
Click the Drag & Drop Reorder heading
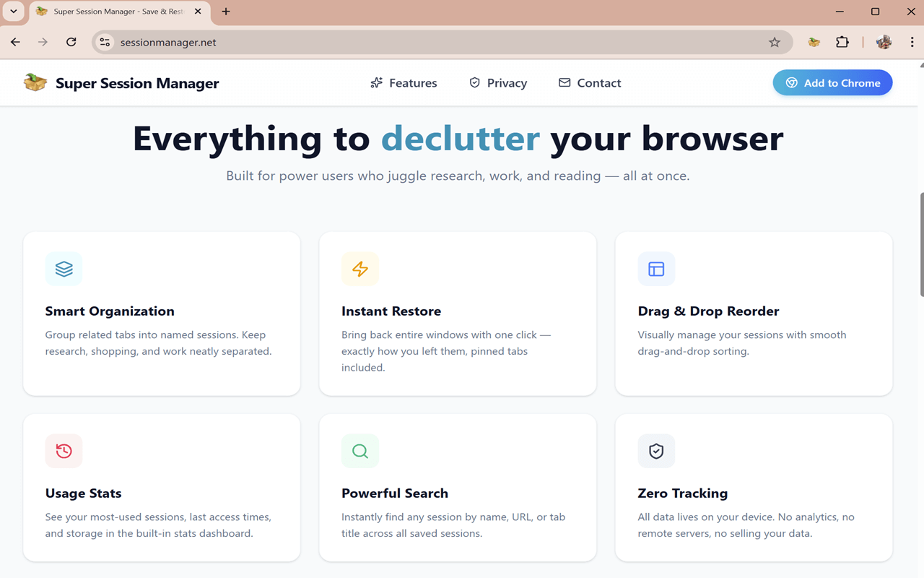[708, 311]
